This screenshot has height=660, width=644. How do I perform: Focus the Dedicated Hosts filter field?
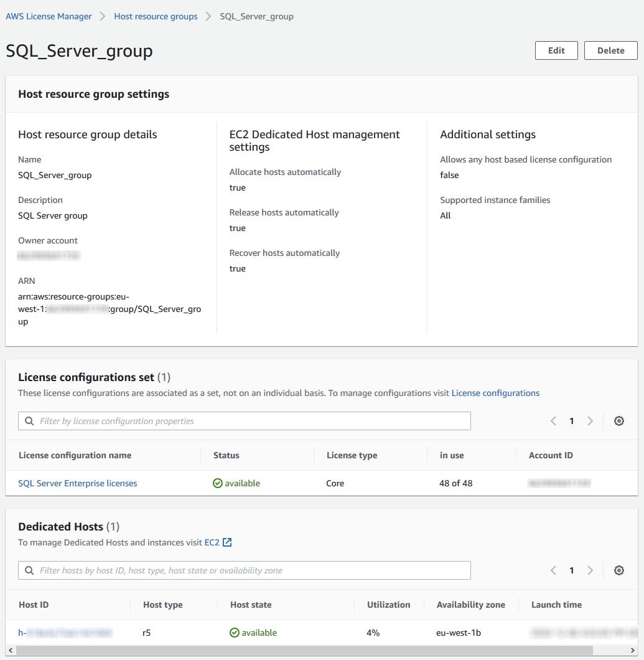click(245, 570)
